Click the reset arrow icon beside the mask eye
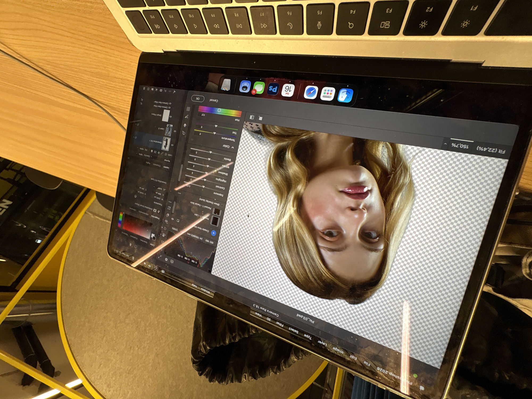 (178, 221)
